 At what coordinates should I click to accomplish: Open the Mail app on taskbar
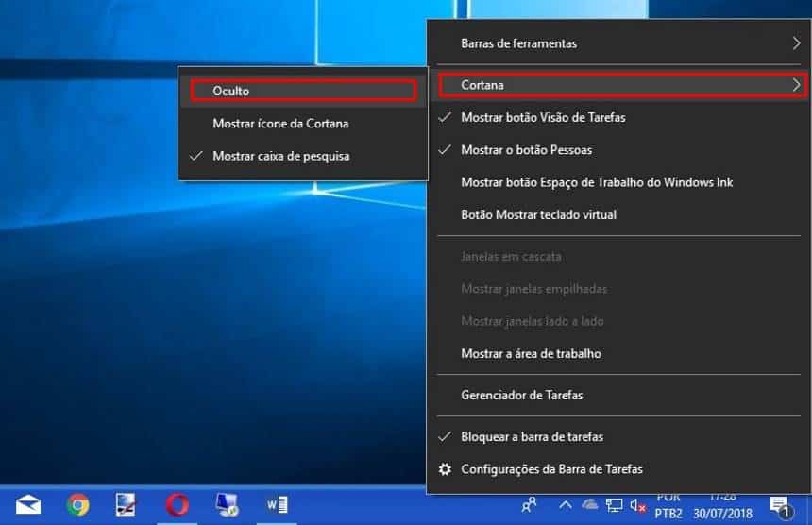coord(28,505)
